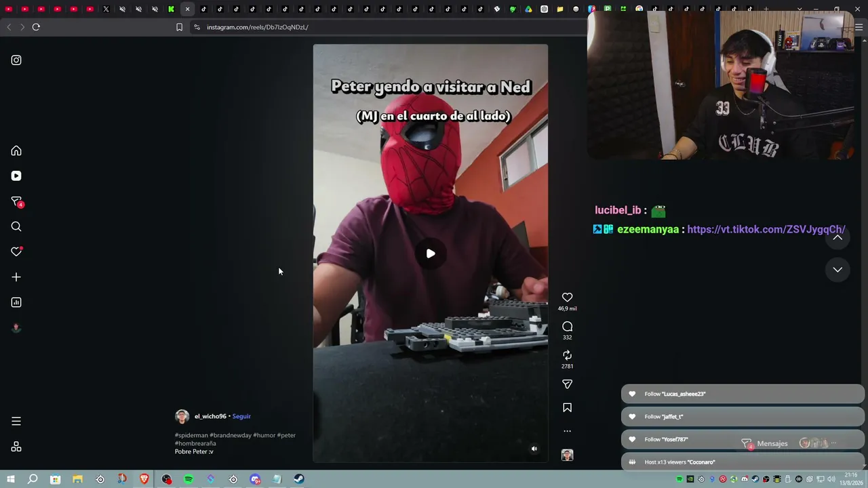The image size is (868, 488).
Task: Close the active browser tab
Action: coord(187,9)
